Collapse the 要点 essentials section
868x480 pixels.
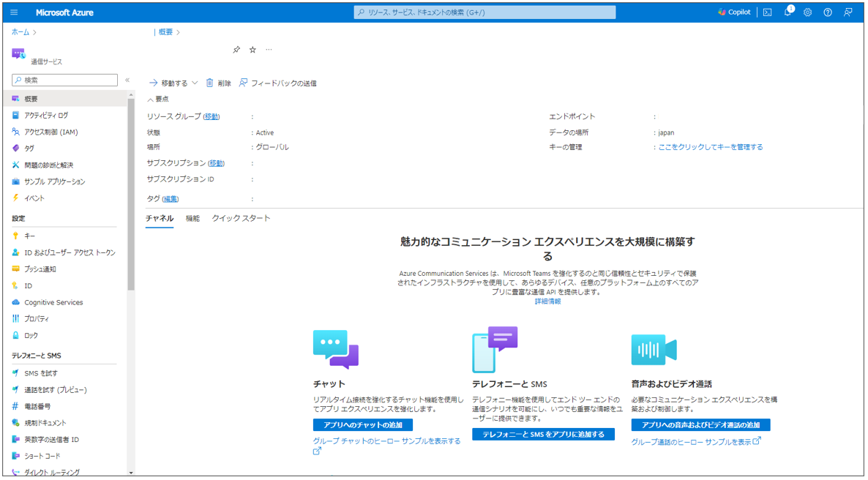158,99
